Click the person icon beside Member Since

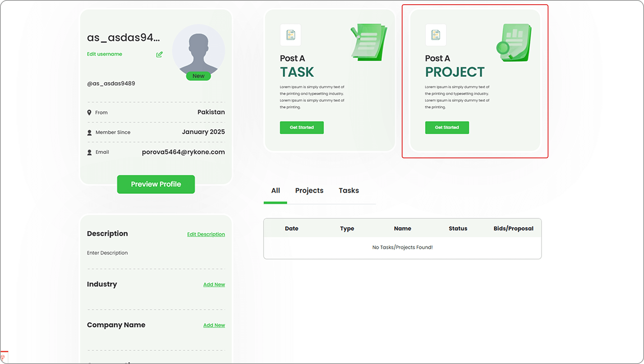[x=89, y=132]
